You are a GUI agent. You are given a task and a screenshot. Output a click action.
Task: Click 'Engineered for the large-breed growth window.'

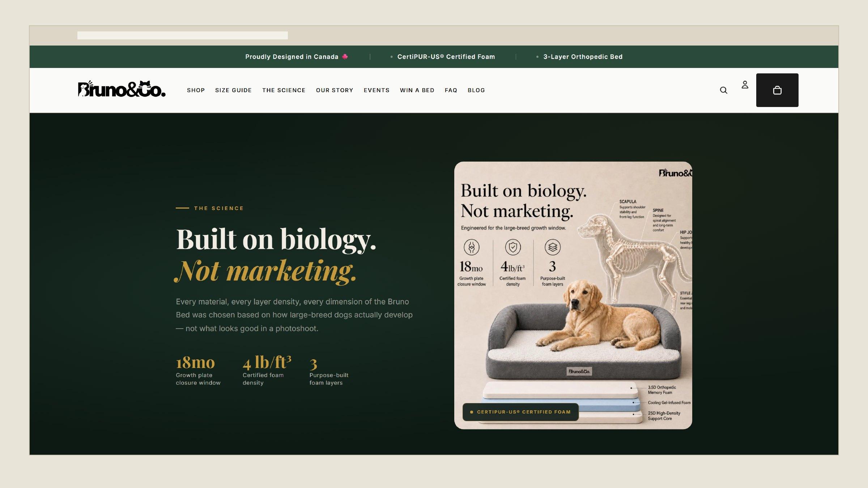[x=514, y=228]
